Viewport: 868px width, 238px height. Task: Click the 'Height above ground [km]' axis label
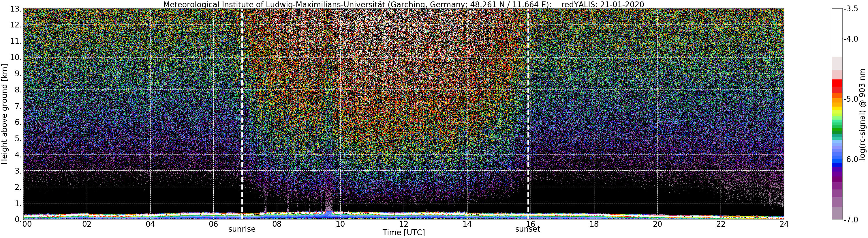(x=4, y=114)
